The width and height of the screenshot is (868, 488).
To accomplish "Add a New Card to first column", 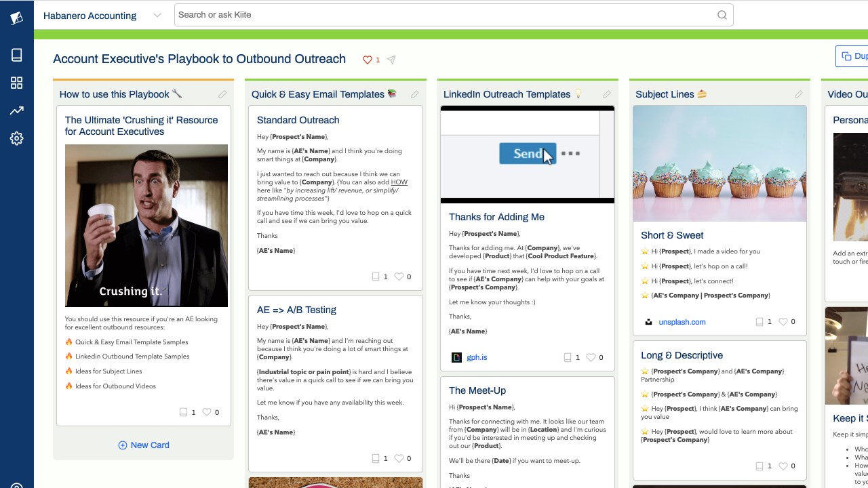I will (144, 445).
